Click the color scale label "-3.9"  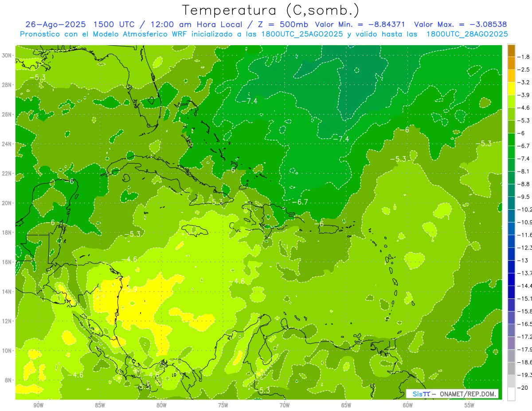[524, 95]
